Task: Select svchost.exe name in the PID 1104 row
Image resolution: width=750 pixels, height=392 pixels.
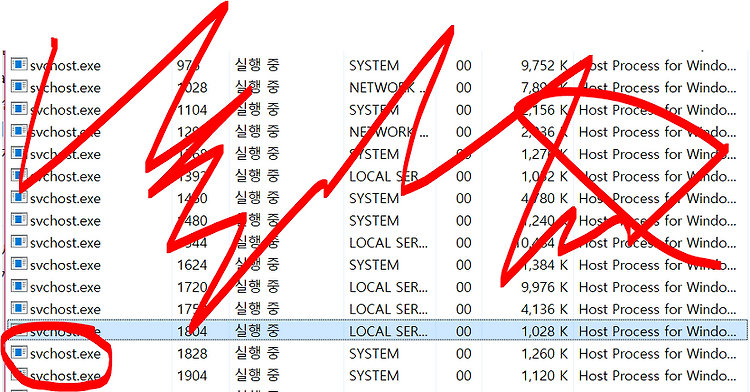Action: (x=65, y=110)
